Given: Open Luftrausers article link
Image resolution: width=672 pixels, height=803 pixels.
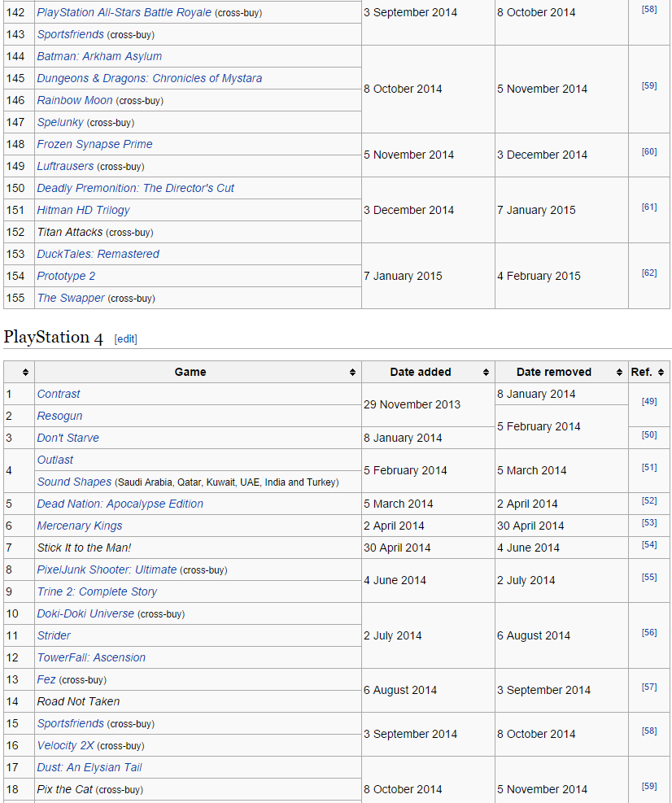Looking at the screenshot, I should (x=65, y=167).
